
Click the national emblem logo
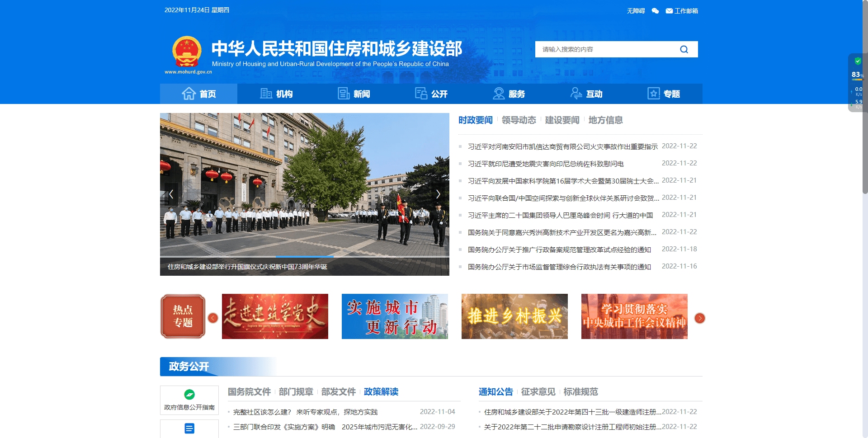[x=187, y=52]
